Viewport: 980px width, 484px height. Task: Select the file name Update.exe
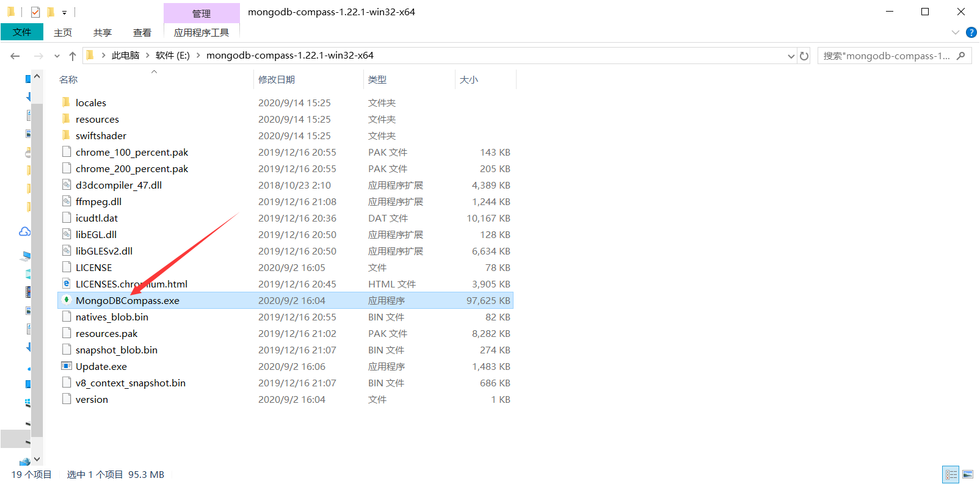click(101, 367)
